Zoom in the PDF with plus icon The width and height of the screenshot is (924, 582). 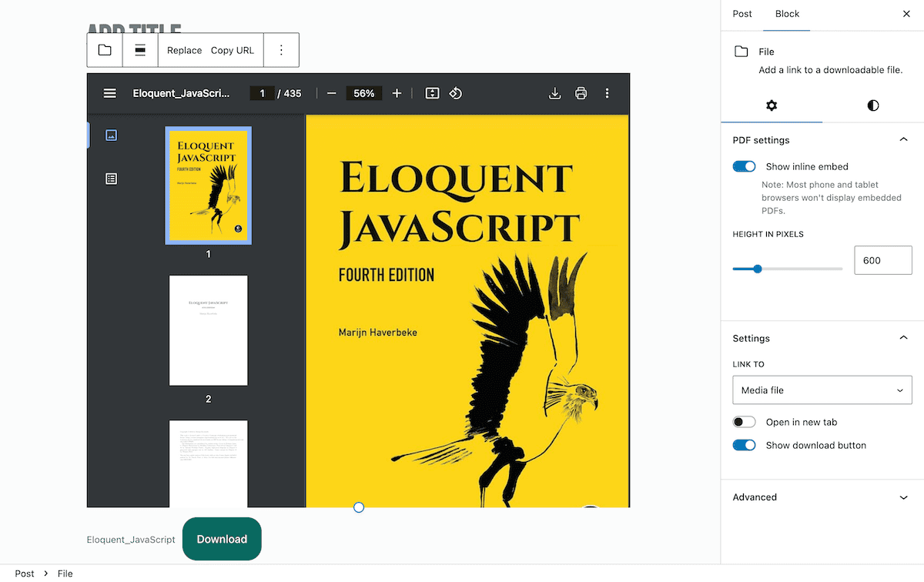click(x=397, y=93)
